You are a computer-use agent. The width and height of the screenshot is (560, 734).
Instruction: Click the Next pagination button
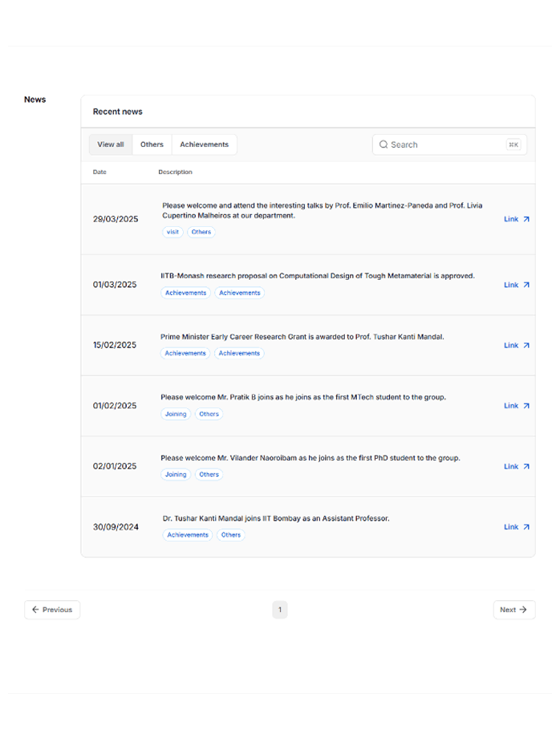pyautogui.click(x=514, y=610)
